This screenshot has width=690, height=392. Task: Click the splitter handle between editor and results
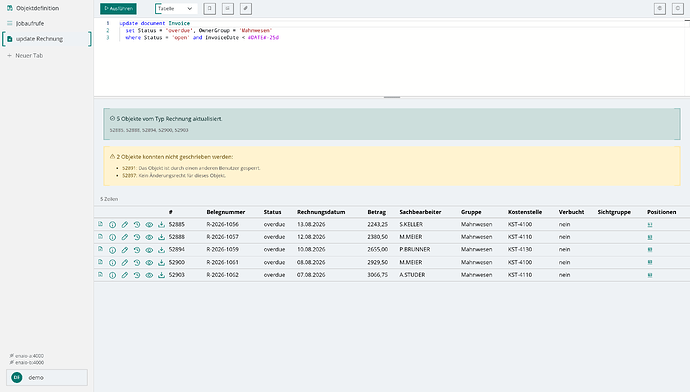392,97
